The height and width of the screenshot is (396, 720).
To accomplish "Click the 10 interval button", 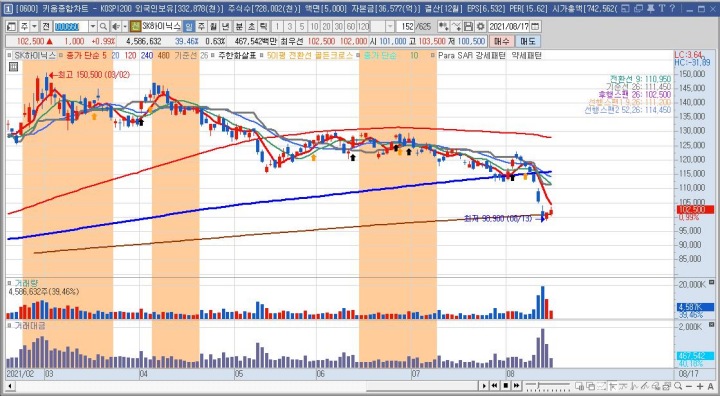I will [x=314, y=27].
